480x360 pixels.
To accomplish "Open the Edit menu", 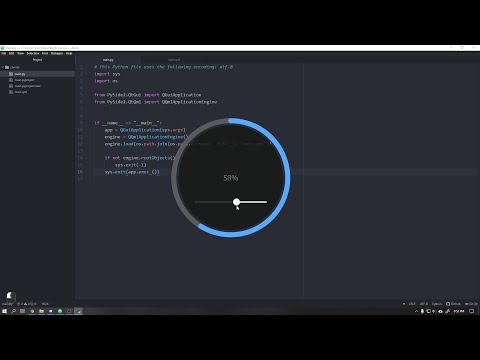I will point(11,53).
